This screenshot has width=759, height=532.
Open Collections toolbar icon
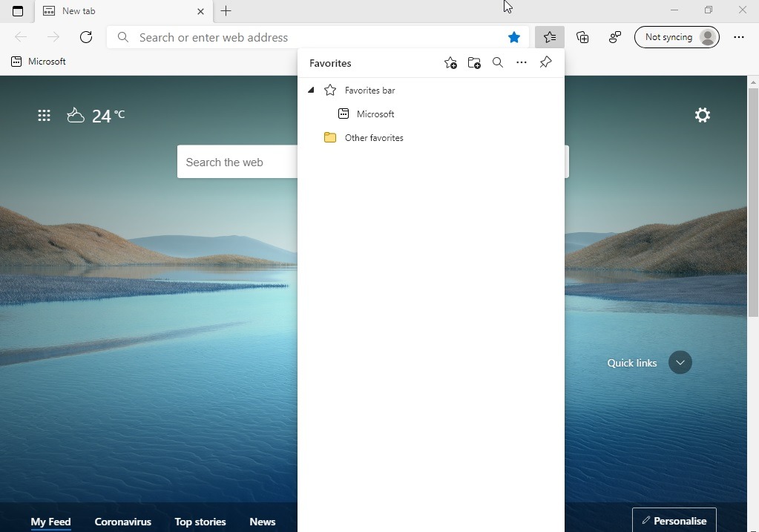click(x=582, y=37)
